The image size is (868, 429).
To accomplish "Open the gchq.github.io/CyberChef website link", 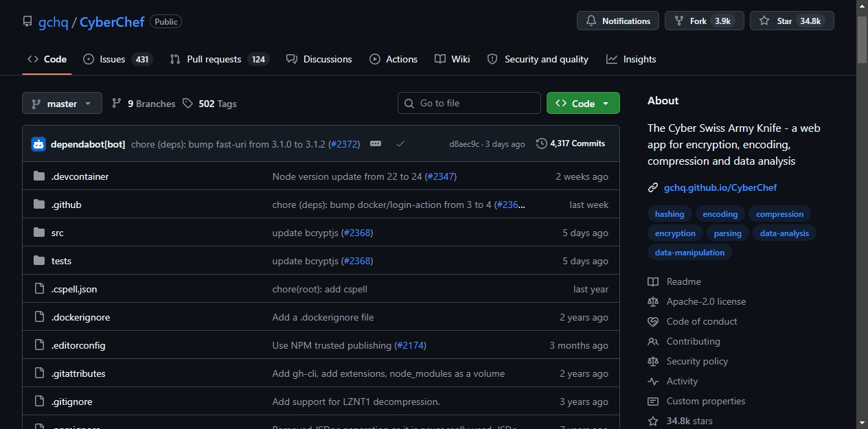I will [720, 187].
